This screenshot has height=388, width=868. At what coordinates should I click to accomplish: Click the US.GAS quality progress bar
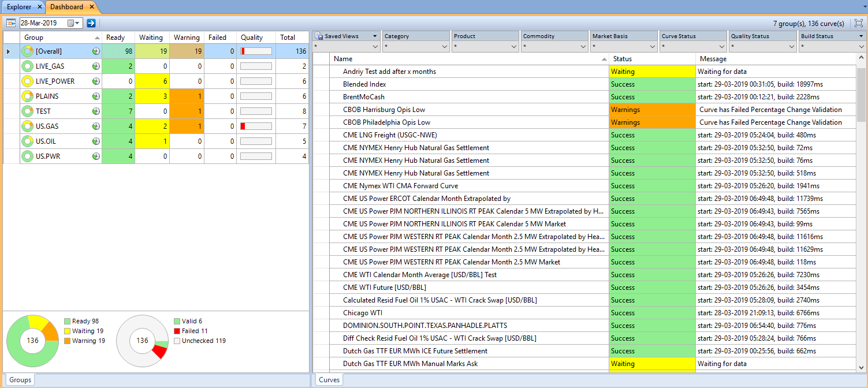pyautogui.click(x=256, y=126)
